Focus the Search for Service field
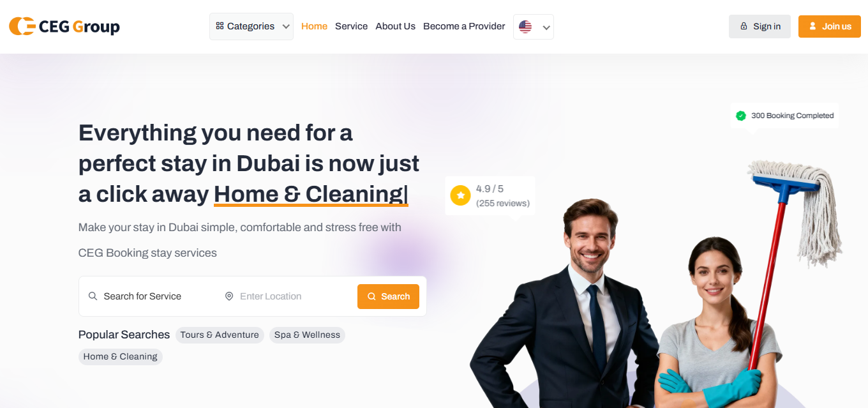 (153, 296)
